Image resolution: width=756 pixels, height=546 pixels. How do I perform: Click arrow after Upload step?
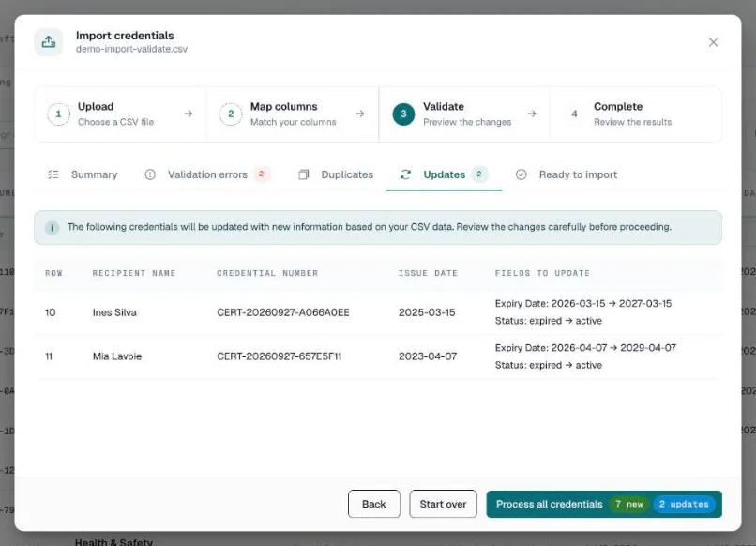(x=188, y=114)
